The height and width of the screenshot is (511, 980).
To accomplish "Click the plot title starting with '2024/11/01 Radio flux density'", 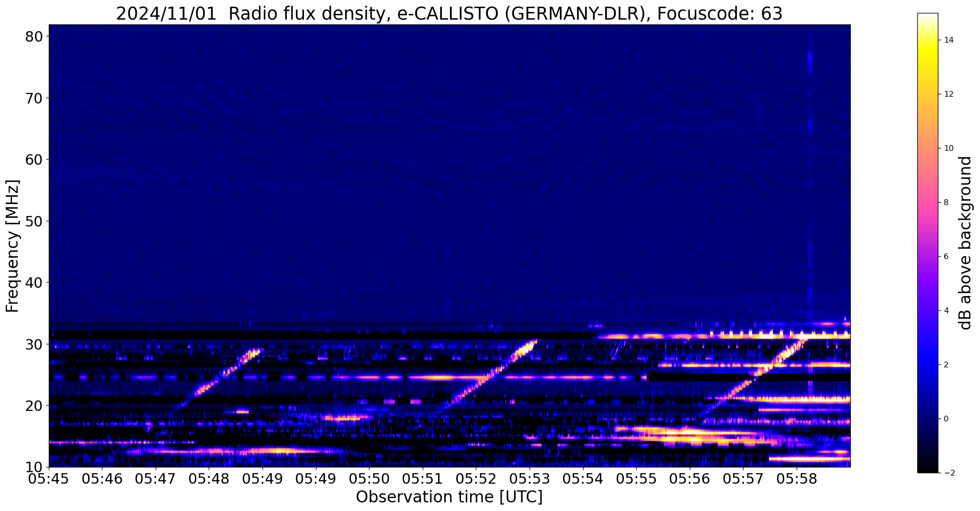I will (449, 13).
